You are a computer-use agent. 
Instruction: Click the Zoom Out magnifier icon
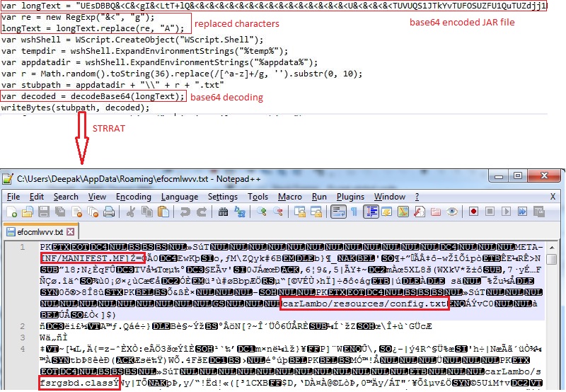tap(278, 212)
